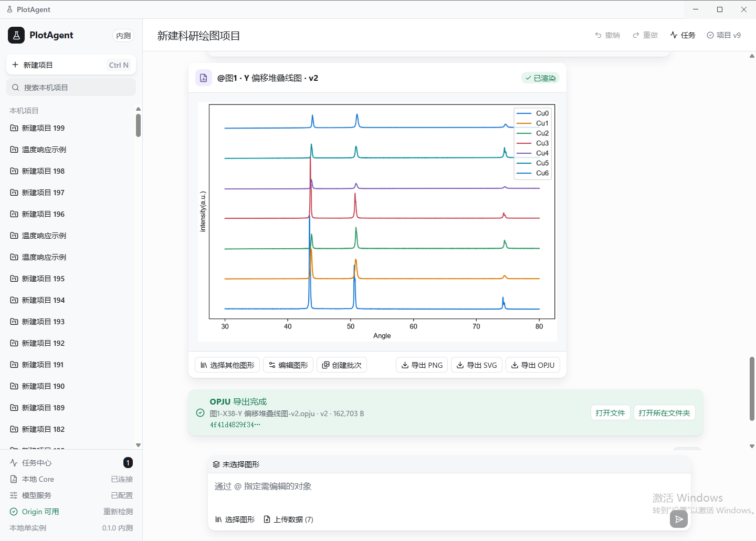The height and width of the screenshot is (541, 756).
Task: Export the chart with 导出 SVG
Action: coord(477,365)
